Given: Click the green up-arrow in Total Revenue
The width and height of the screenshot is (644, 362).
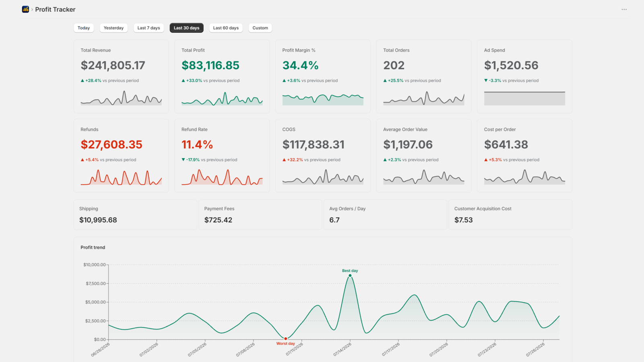Looking at the screenshot, I should pos(83,80).
